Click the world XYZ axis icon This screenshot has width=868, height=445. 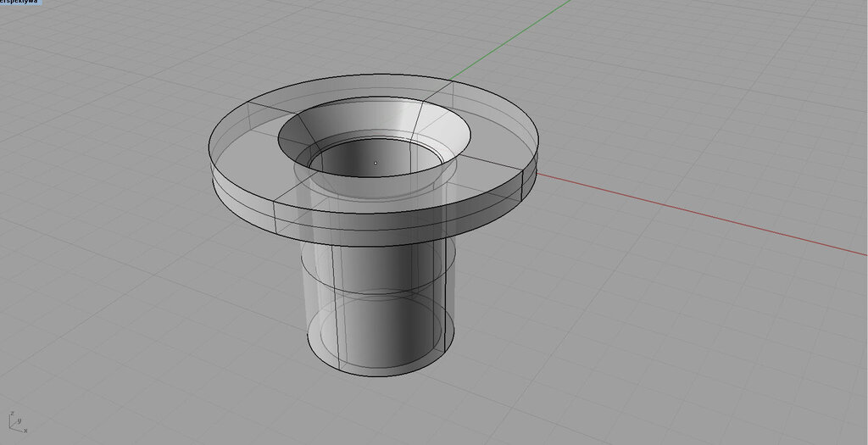click(x=16, y=422)
